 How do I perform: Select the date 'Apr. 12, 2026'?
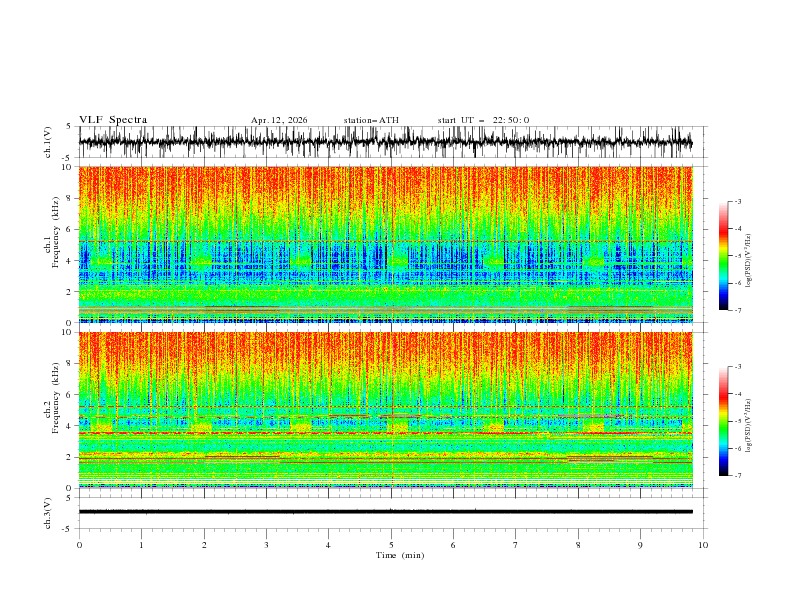279,120
